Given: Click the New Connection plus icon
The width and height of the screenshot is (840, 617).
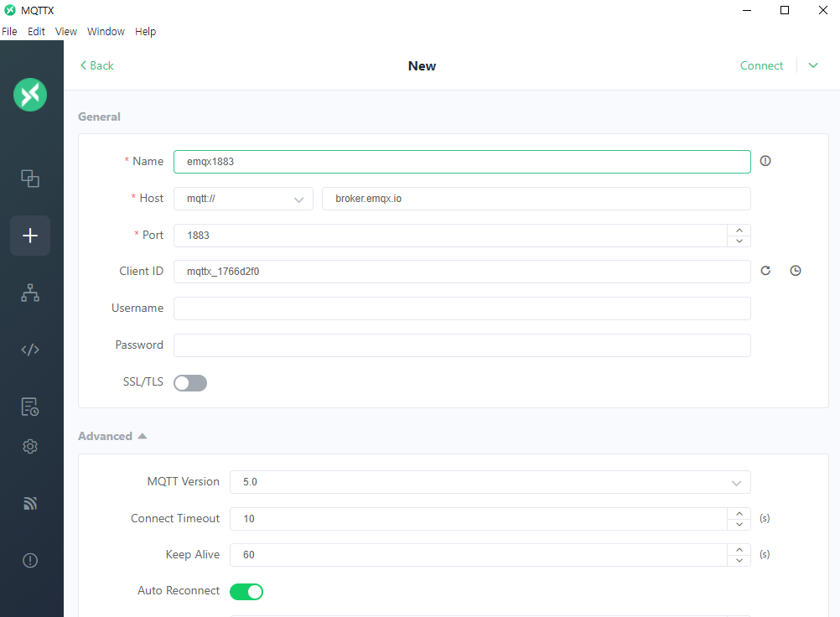Looking at the screenshot, I should coord(30,236).
